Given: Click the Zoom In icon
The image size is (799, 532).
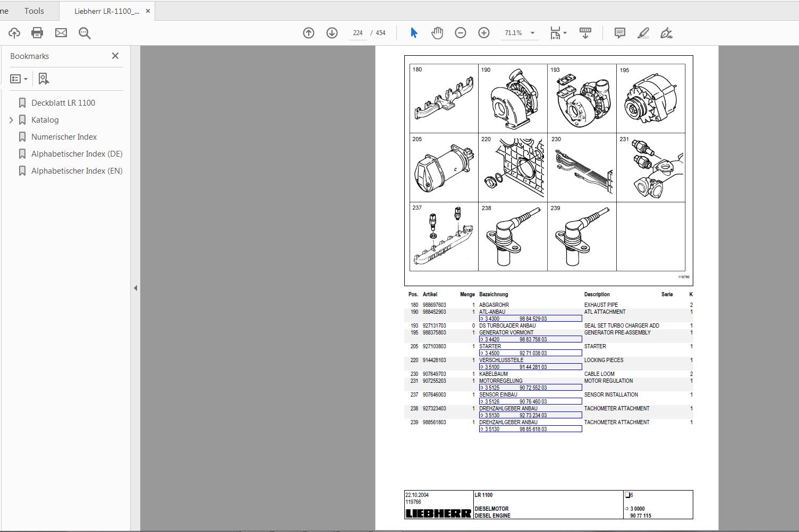Looking at the screenshot, I should pyautogui.click(x=483, y=32).
